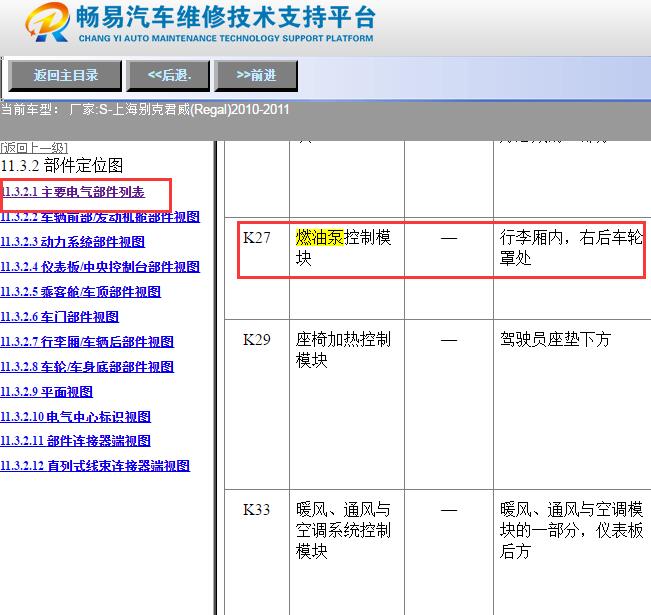Open 11.3.2.11 部件连接器端视图 link
Viewport: 651px width, 615px height.
(x=76, y=441)
